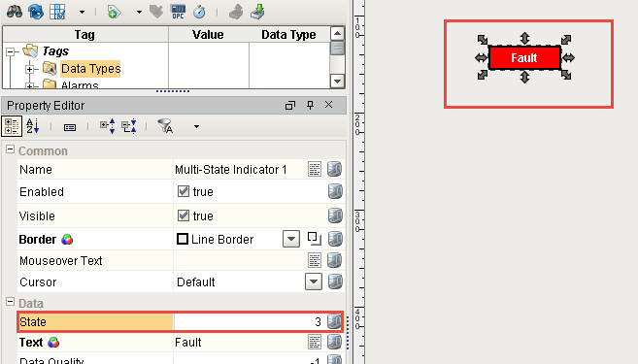Uncheck the Visible property checkbox
The width and height of the screenshot is (638, 364).
pos(184,215)
